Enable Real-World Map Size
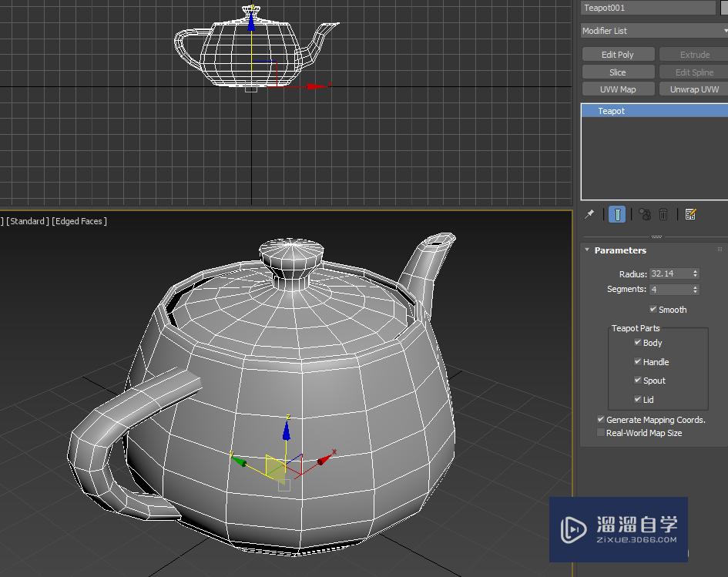The width and height of the screenshot is (728, 577). click(601, 433)
